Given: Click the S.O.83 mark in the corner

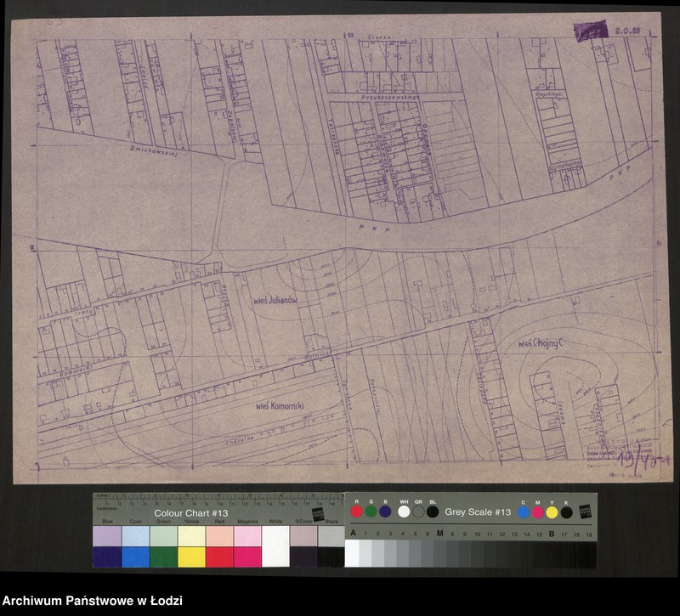Looking at the screenshot, I should tap(627, 31).
